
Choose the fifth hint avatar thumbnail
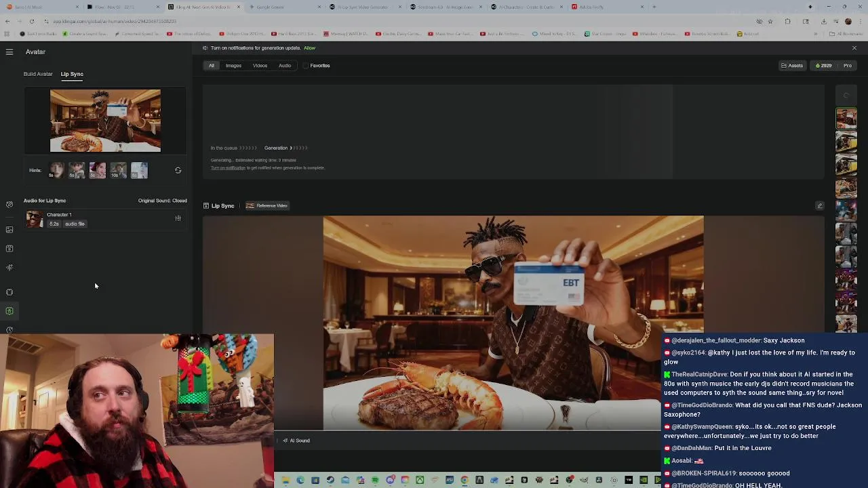139,170
